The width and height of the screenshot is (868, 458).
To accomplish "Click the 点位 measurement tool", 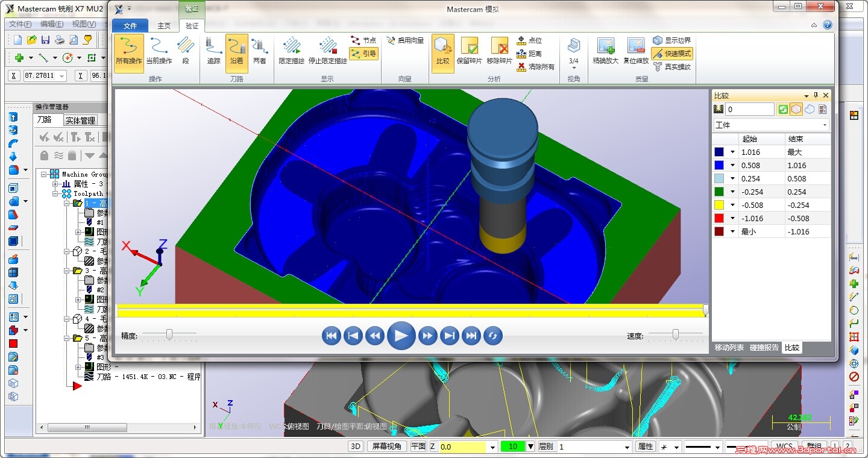I will [x=530, y=40].
